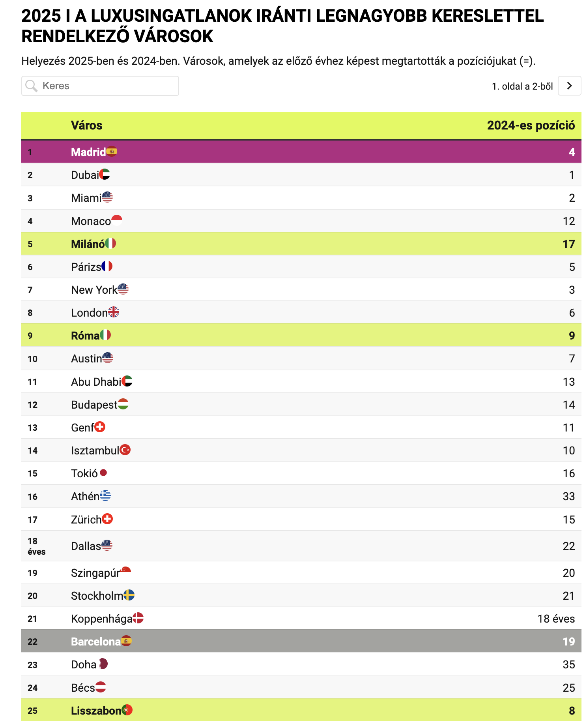This screenshot has width=587, height=728.
Task: Focus the Keres search field
Action: (x=100, y=86)
